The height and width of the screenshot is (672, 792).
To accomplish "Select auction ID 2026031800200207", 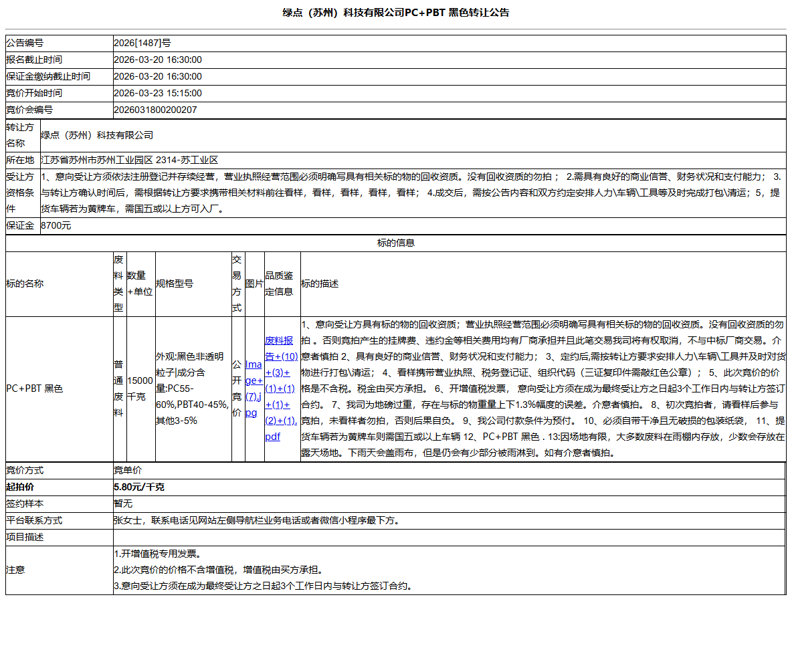I will pos(156,110).
